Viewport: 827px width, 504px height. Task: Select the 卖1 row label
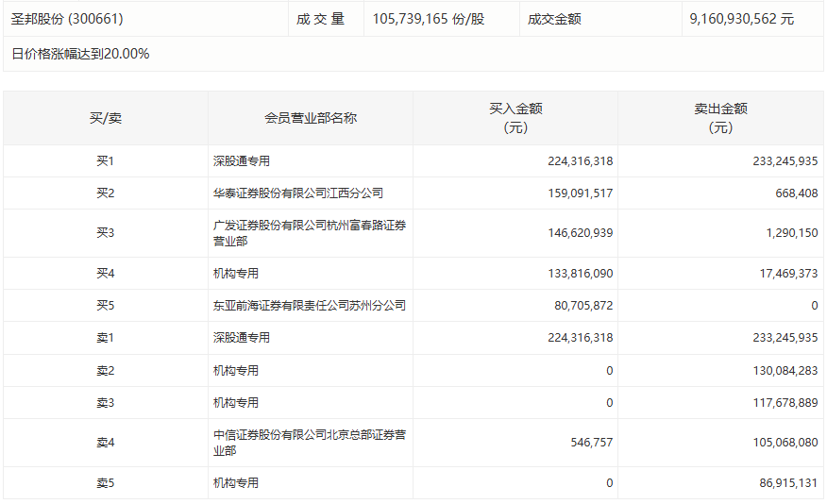(x=106, y=337)
